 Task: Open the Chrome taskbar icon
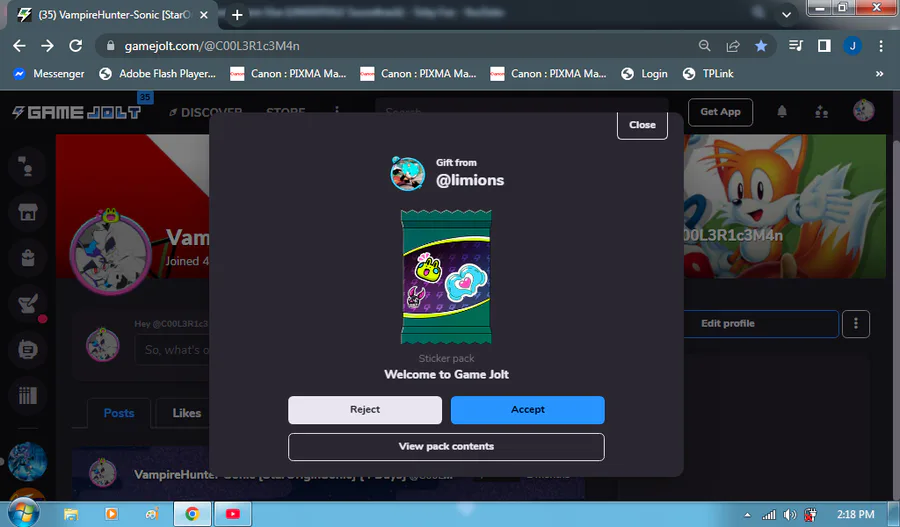pyautogui.click(x=192, y=514)
